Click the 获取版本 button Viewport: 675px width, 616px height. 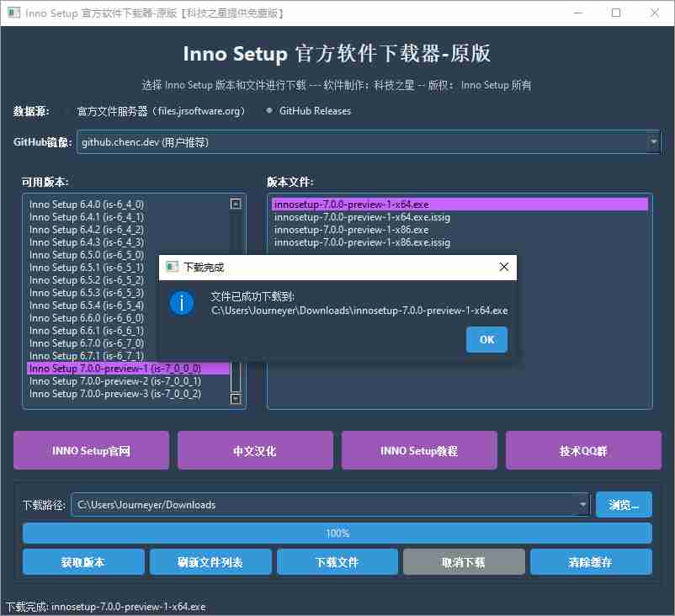click(x=83, y=562)
